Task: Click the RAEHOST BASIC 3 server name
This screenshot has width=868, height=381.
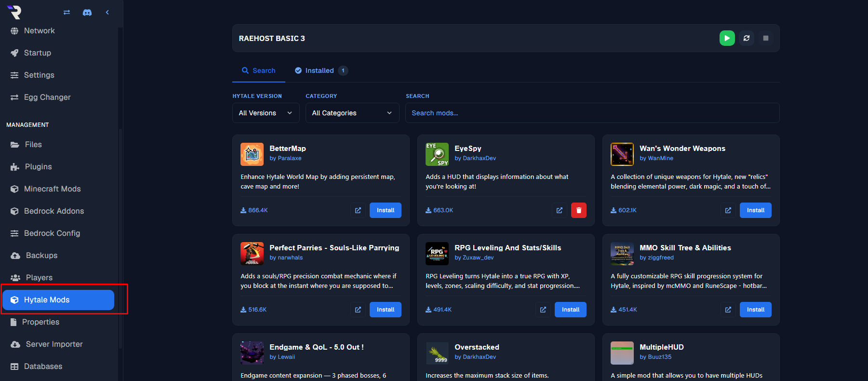Action: coord(272,38)
